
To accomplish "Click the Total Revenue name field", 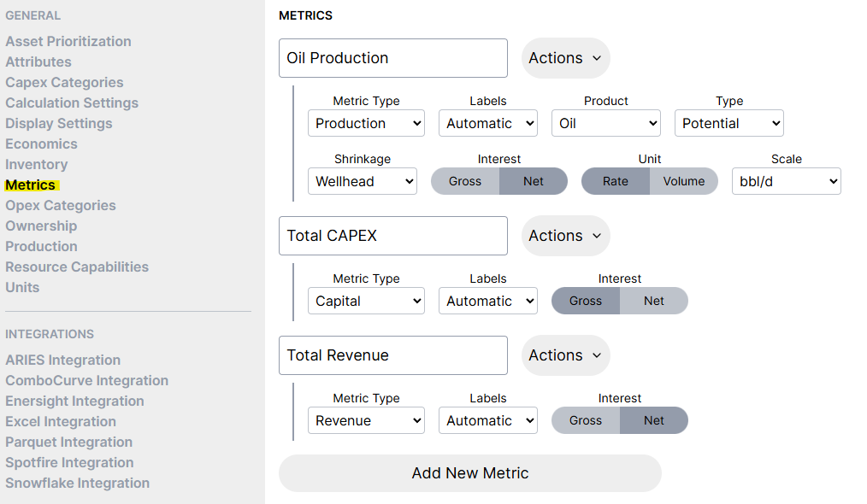I will [392, 355].
